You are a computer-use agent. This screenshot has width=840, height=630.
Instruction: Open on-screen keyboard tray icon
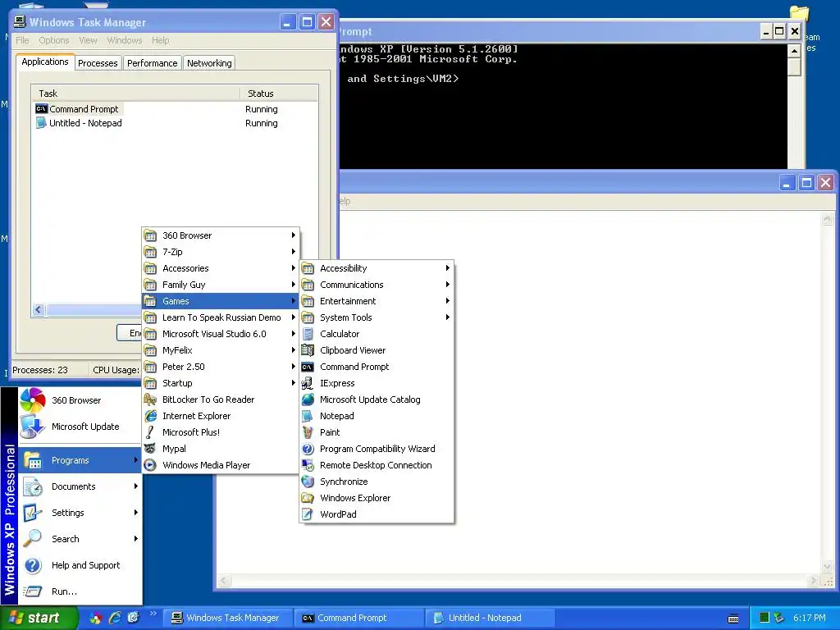coord(733,619)
